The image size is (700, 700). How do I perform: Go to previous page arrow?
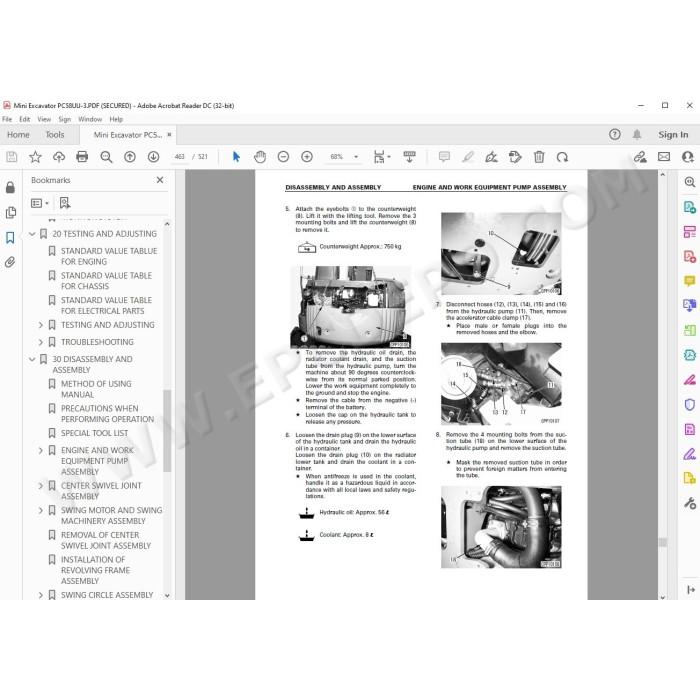click(130, 157)
